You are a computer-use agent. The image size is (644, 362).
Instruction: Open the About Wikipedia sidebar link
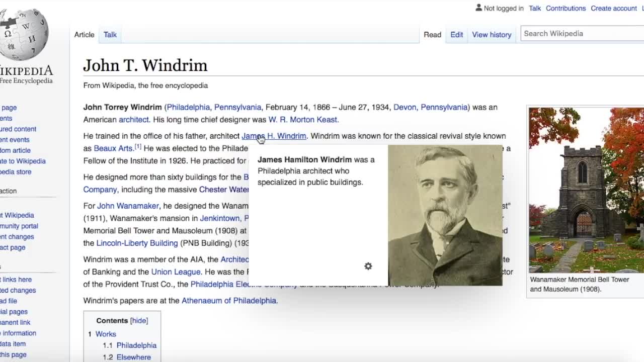coord(17,215)
